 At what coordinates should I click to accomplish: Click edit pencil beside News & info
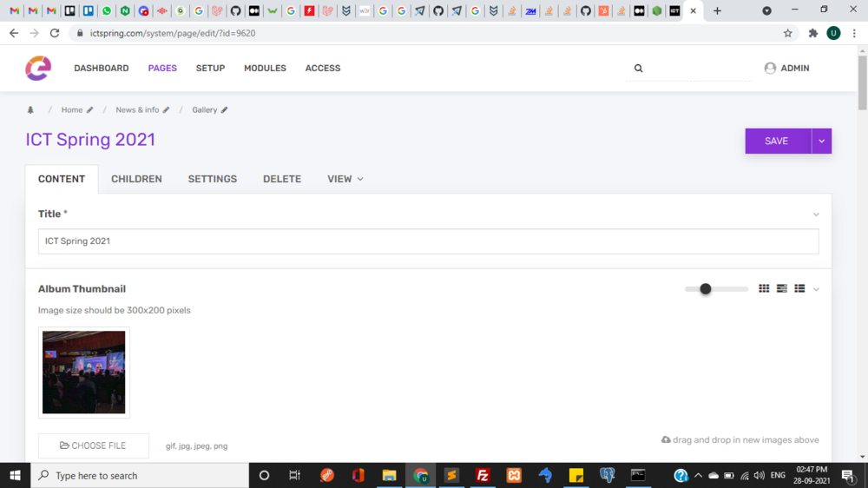pos(166,110)
